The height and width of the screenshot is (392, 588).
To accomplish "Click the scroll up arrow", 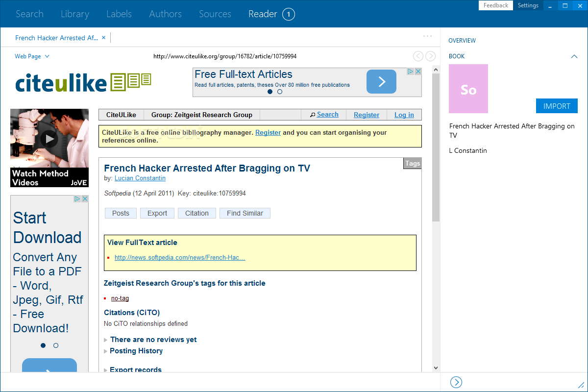I will (436, 70).
